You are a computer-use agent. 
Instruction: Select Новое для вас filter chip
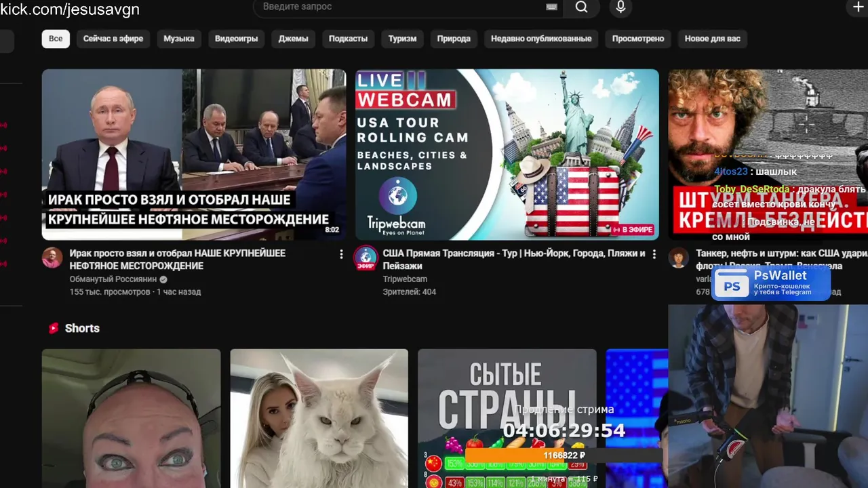pyautogui.click(x=713, y=39)
